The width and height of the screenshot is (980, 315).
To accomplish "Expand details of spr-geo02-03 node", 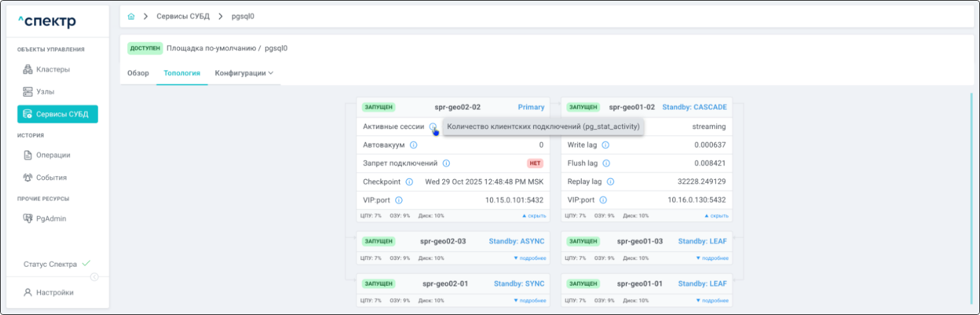I will 530,259.
